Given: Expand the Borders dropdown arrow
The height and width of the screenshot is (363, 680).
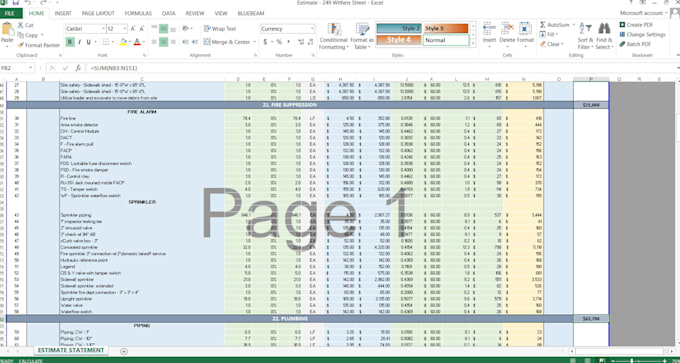Looking at the screenshot, I should (x=113, y=42).
